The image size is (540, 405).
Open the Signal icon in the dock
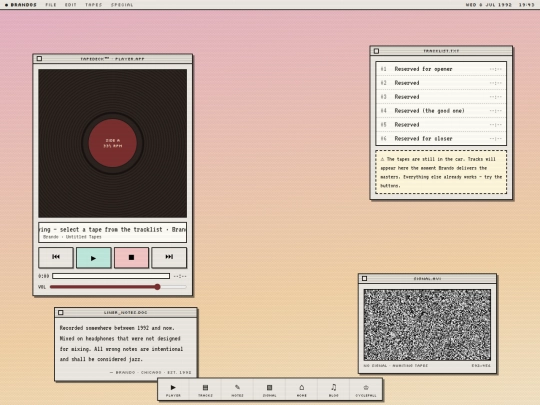click(x=269, y=391)
